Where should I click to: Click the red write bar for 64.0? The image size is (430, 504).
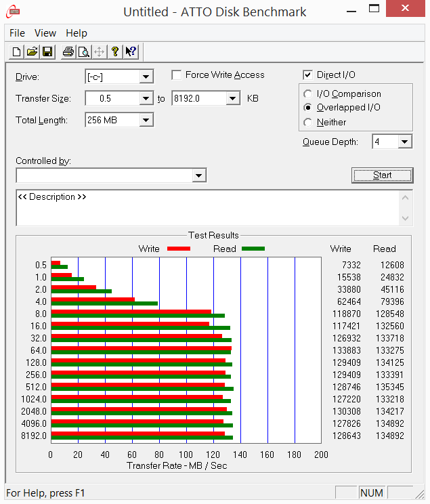142,348
